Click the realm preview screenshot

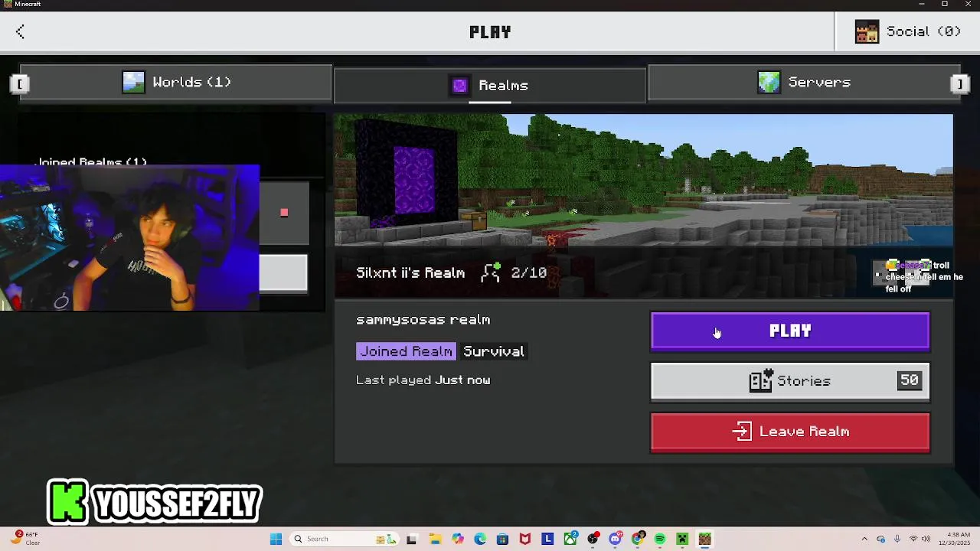click(x=643, y=206)
